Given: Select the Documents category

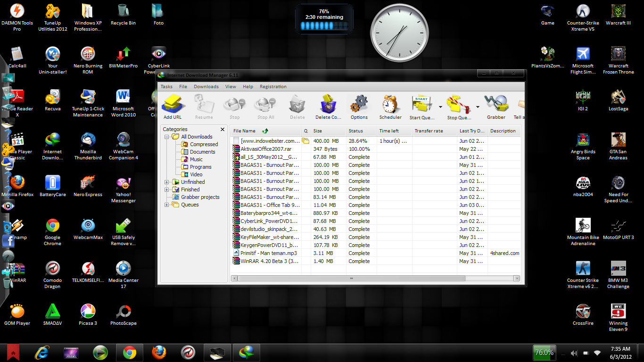Looking at the screenshot, I should point(202,152).
